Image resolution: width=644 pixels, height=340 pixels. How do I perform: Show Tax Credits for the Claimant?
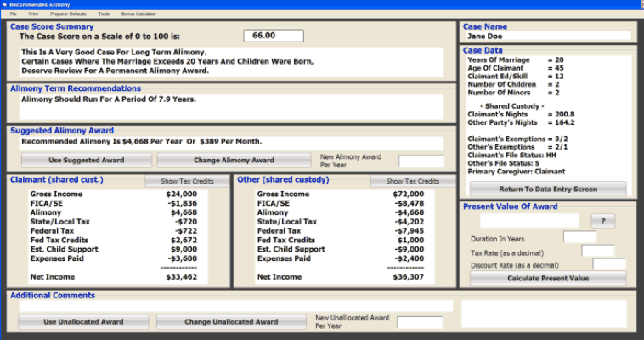pyautogui.click(x=186, y=181)
